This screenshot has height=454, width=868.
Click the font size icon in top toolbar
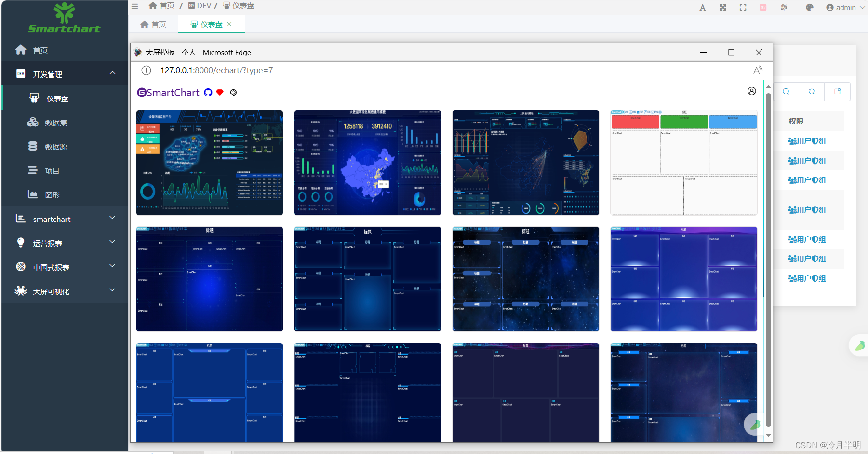(703, 7)
